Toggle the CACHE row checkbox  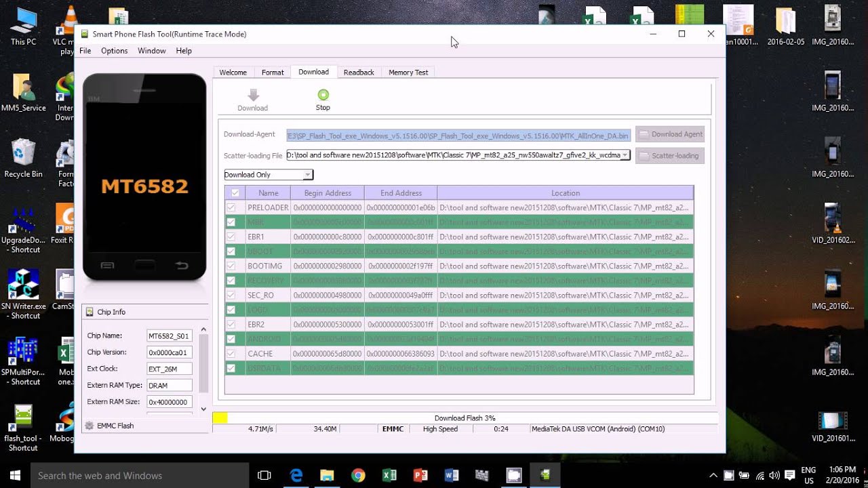point(231,353)
